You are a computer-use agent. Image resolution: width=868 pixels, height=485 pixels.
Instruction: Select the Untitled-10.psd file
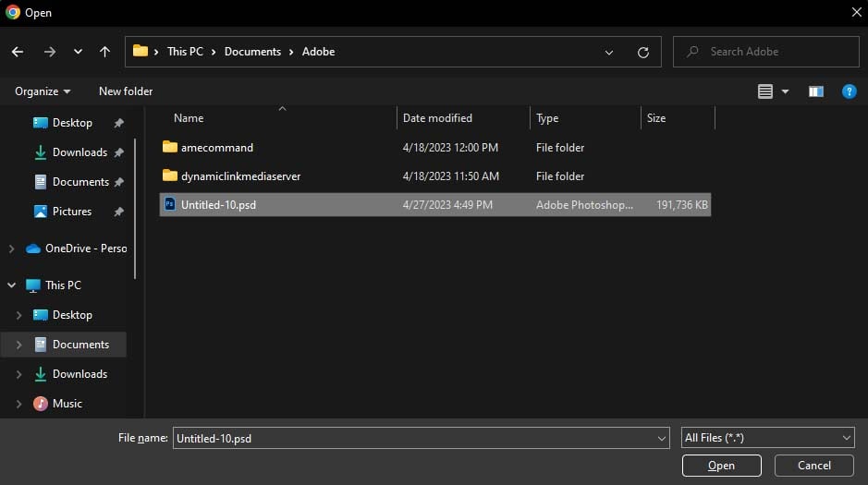point(218,205)
